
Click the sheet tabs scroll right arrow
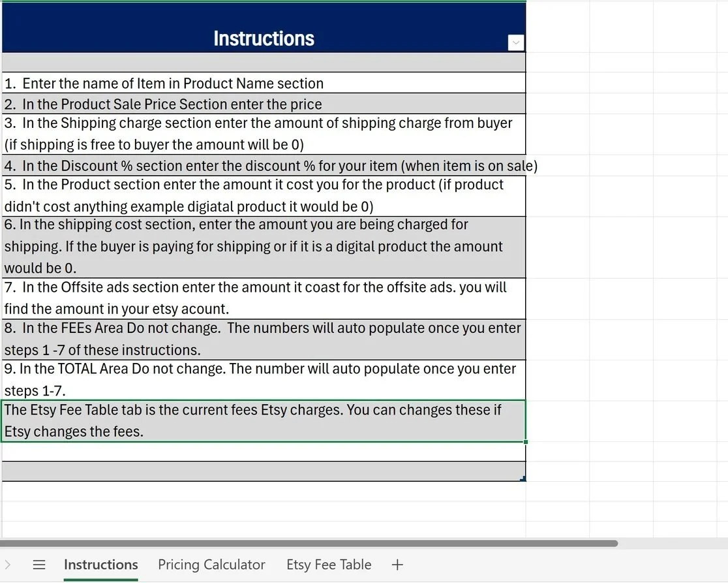[x=7, y=565]
